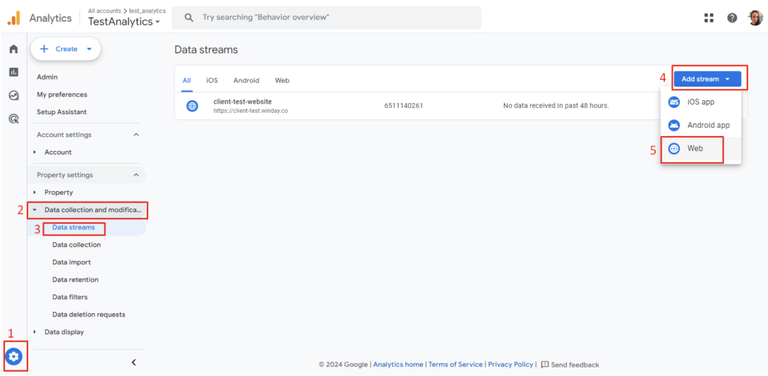Collapse the Property settings section
The height and width of the screenshot is (376, 768).
click(136, 175)
